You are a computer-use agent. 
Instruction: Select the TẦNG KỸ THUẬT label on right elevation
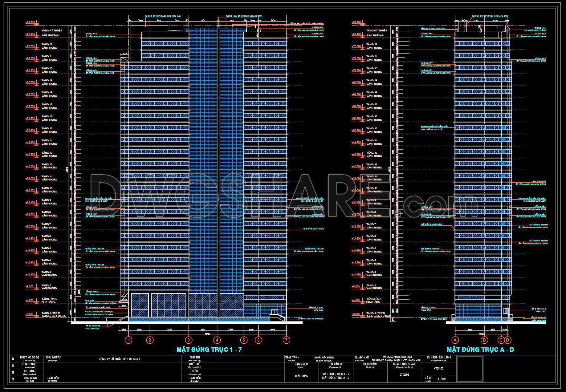click(x=377, y=30)
